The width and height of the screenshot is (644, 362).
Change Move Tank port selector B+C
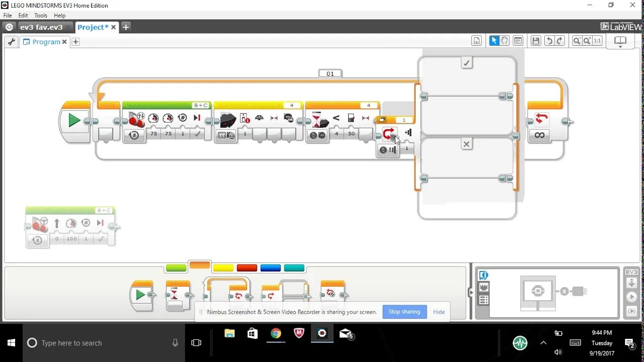[201, 105]
